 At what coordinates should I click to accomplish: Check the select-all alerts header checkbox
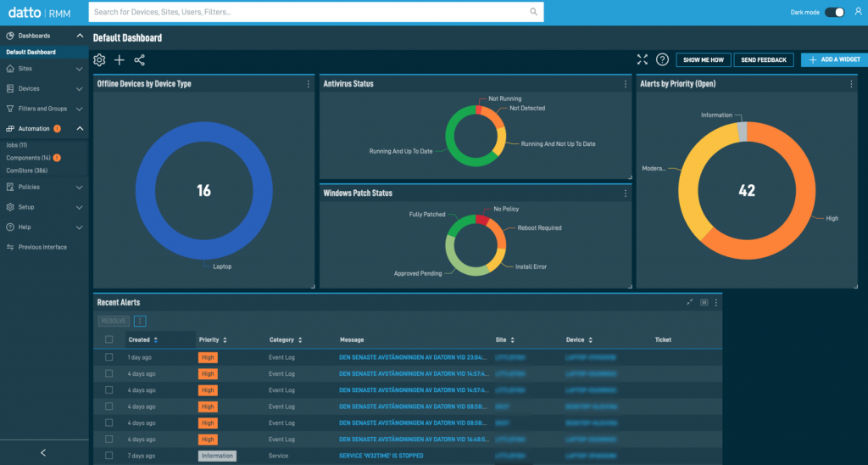tap(109, 339)
